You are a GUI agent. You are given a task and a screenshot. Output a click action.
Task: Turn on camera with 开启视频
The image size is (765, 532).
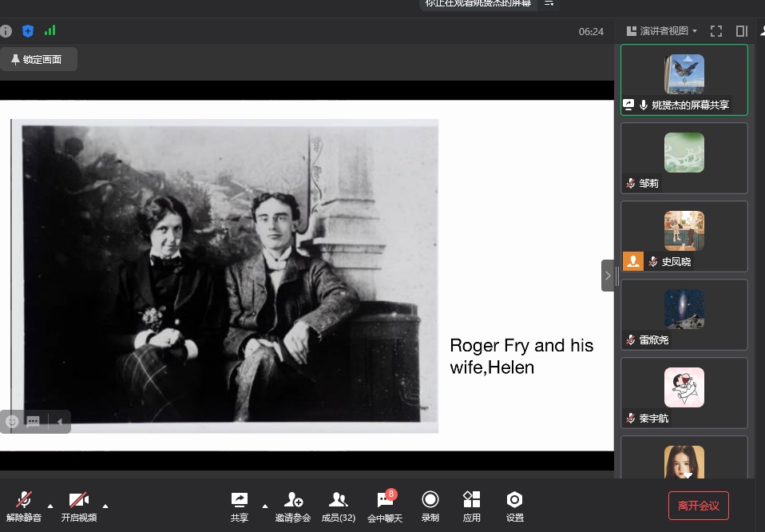click(78, 506)
